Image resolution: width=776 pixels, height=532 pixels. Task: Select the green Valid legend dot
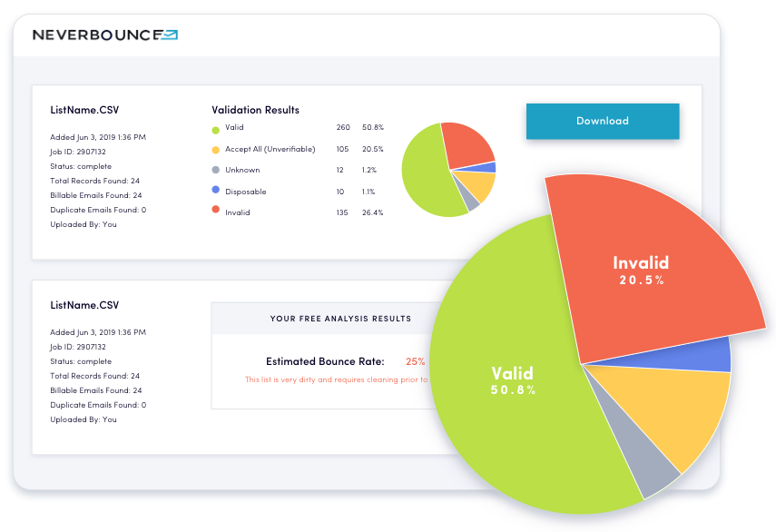[215, 130]
